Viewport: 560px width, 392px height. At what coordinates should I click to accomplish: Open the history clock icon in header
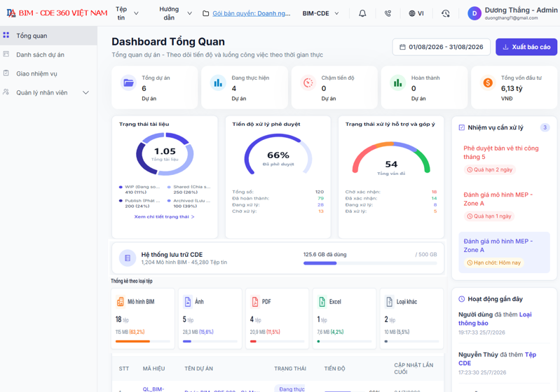445,13
